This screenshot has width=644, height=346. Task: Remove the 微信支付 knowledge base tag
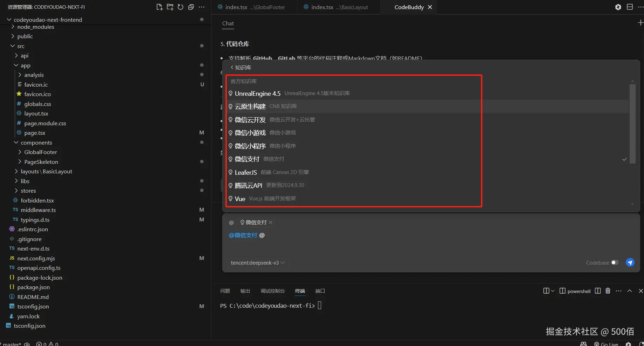(x=270, y=222)
